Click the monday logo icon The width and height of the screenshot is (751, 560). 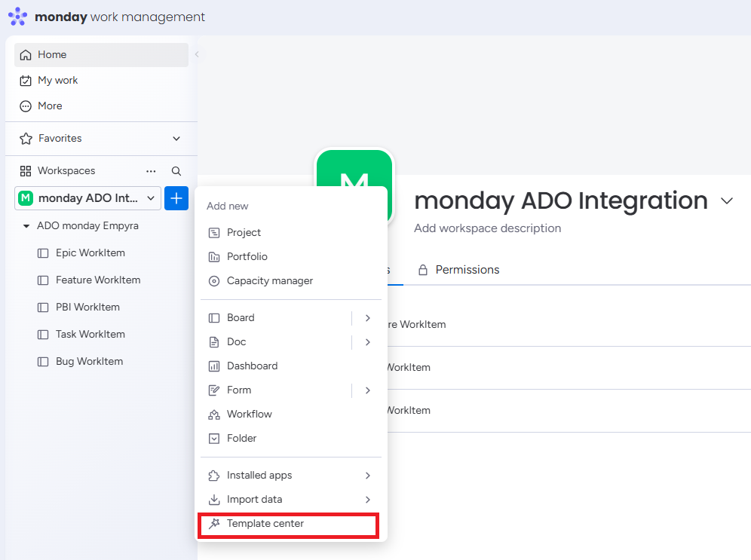click(x=18, y=17)
